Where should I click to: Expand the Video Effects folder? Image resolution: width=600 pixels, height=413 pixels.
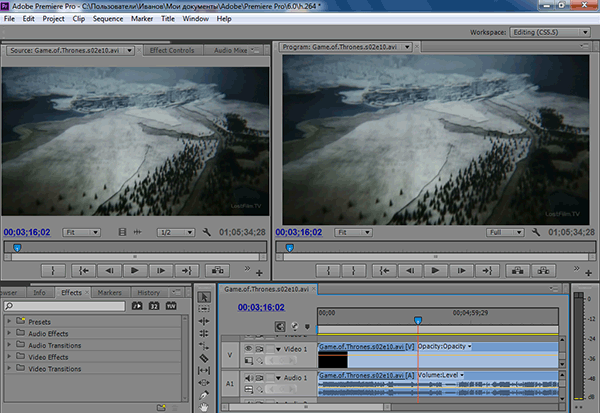click(9, 356)
